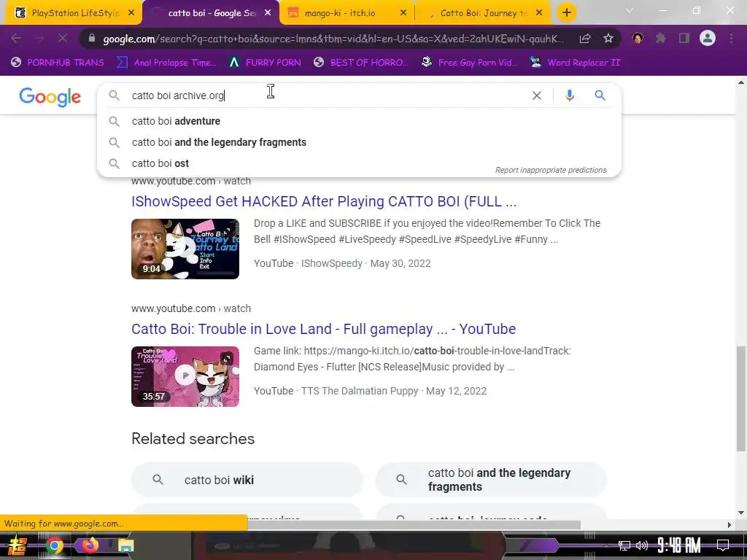View site security lock info
This screenshot has height=560, width=747.
pyautogui.click(x=91, y=38)
